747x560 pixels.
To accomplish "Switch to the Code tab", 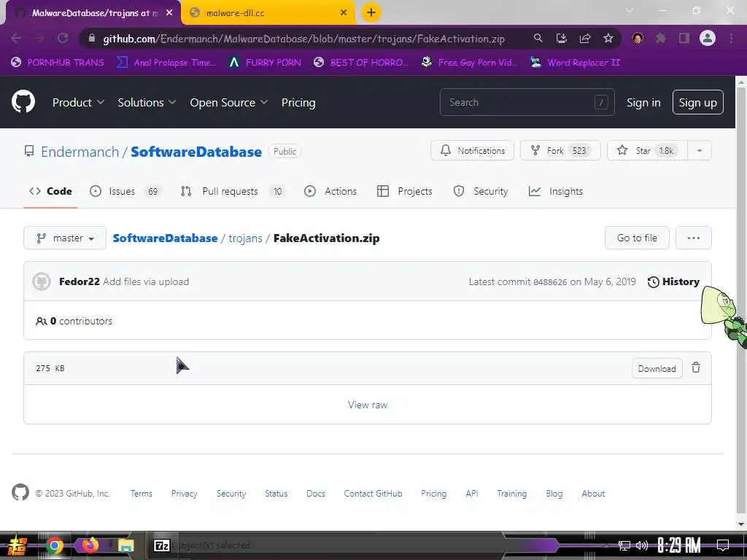I will (x=50, y=191).
